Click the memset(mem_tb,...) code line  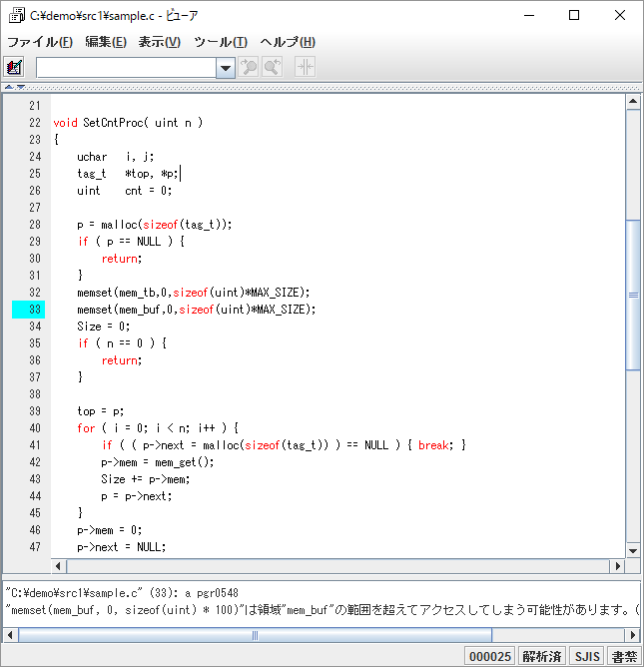(x=194, y=293)
